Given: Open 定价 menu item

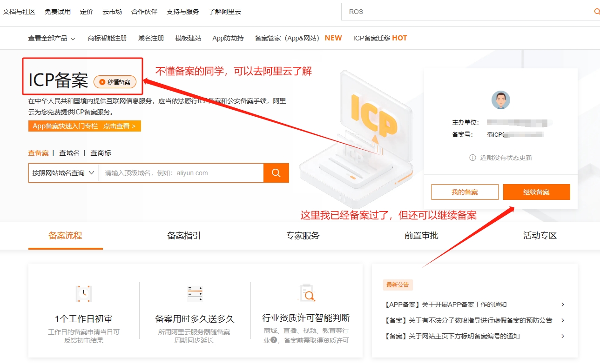Looking at the screenshot, I should pyautogui.click(x=87, y=12).
